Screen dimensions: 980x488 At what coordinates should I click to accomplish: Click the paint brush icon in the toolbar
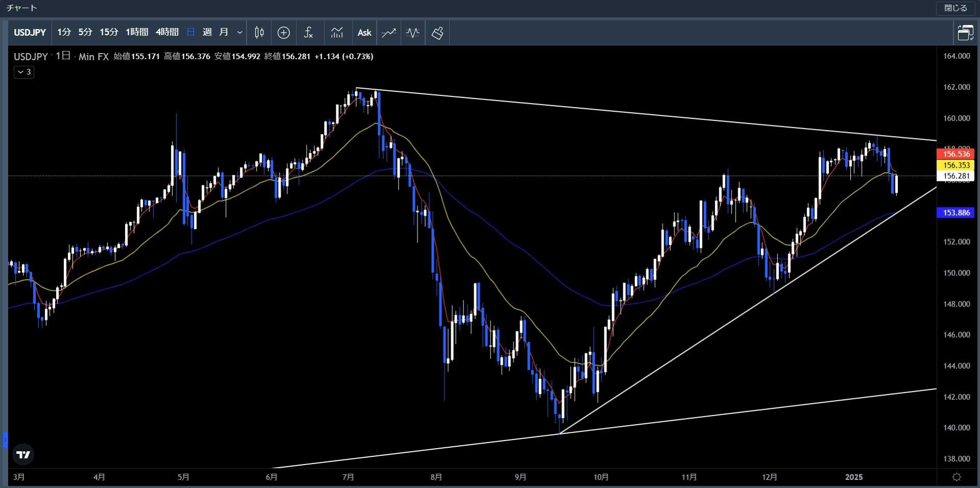(x=437, y=33)
